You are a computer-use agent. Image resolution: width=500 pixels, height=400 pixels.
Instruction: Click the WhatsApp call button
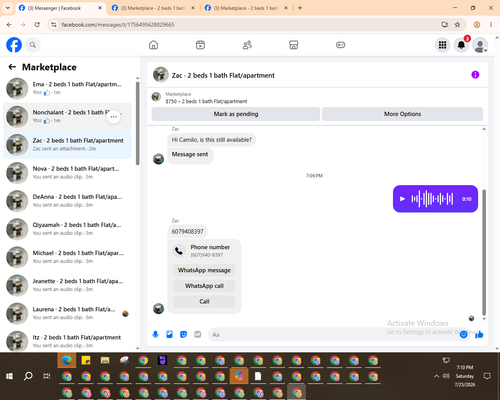204,286
